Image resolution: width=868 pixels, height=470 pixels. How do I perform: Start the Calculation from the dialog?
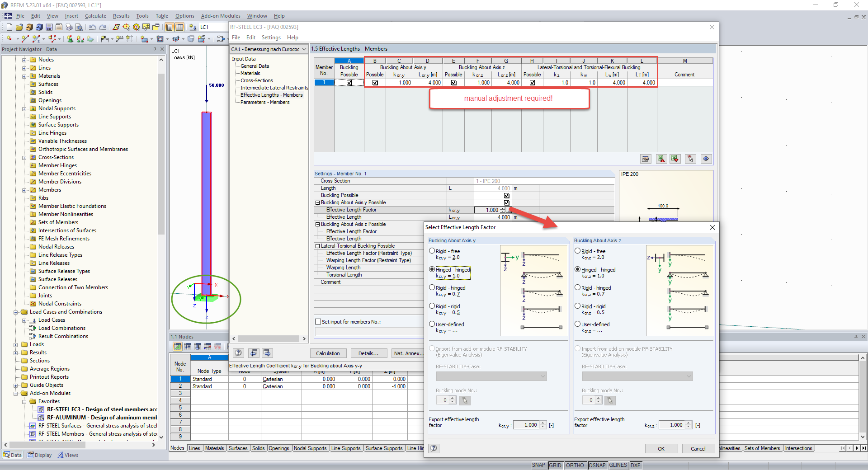(328, 353)
